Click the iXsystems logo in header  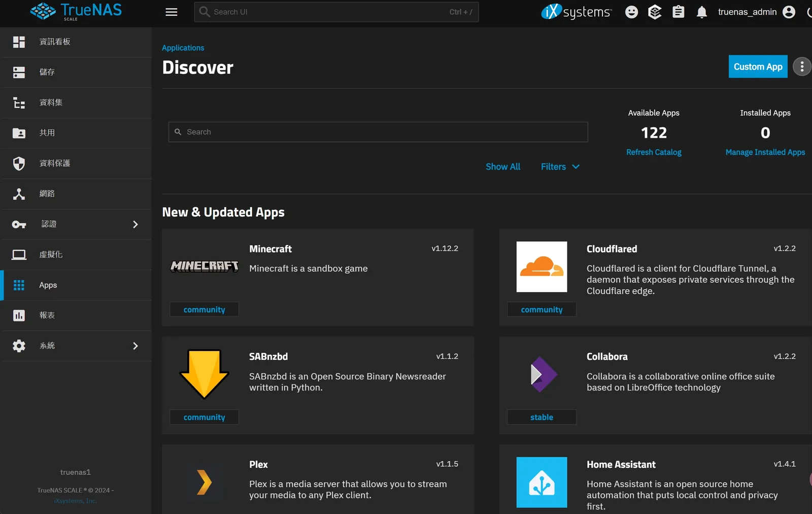[x=577, y=12]
